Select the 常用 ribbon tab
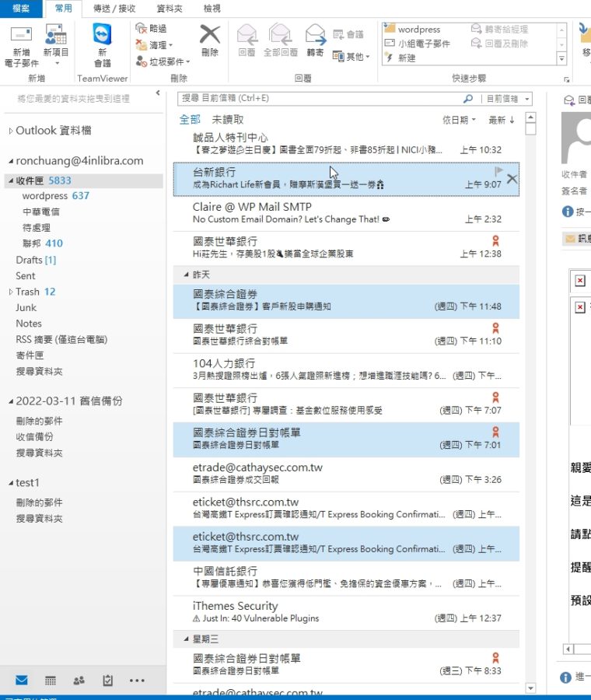This screenshot has height=700, width=591. coord(64,9)
